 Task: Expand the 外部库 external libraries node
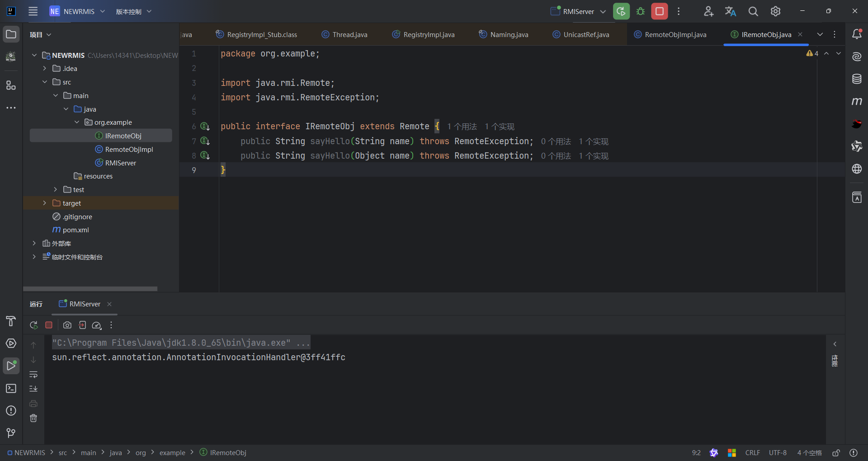[34, 243]
